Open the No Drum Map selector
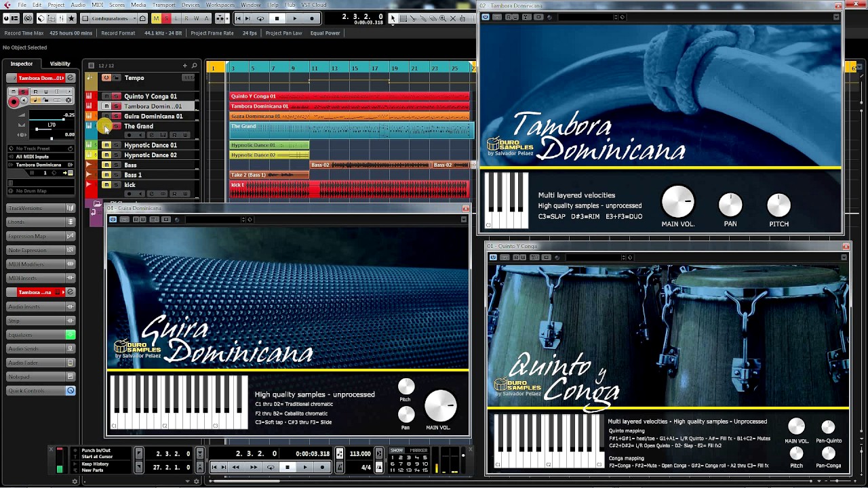 (41, 191)
